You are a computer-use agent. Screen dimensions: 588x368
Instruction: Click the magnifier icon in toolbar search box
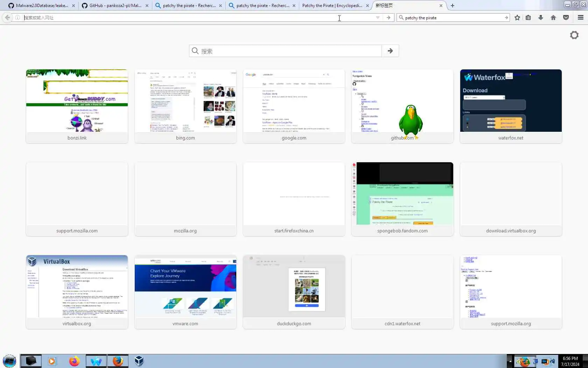(x=401, y=18)
